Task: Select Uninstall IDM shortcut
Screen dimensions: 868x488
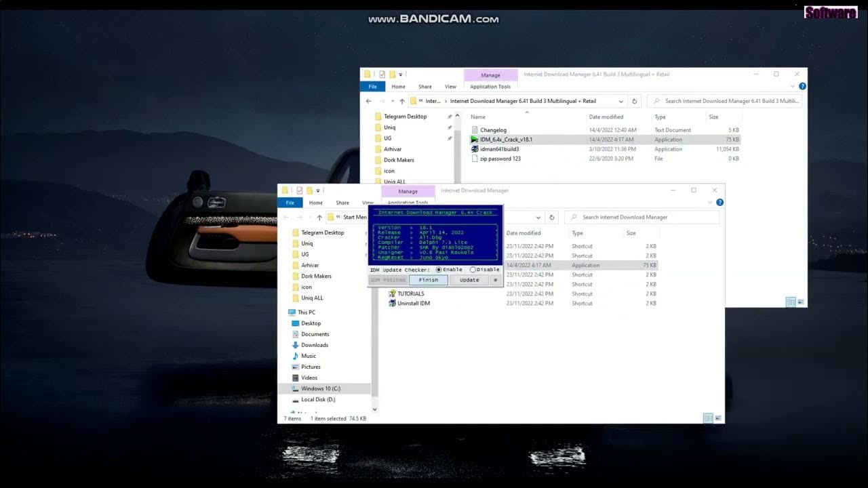Action: 414,303
